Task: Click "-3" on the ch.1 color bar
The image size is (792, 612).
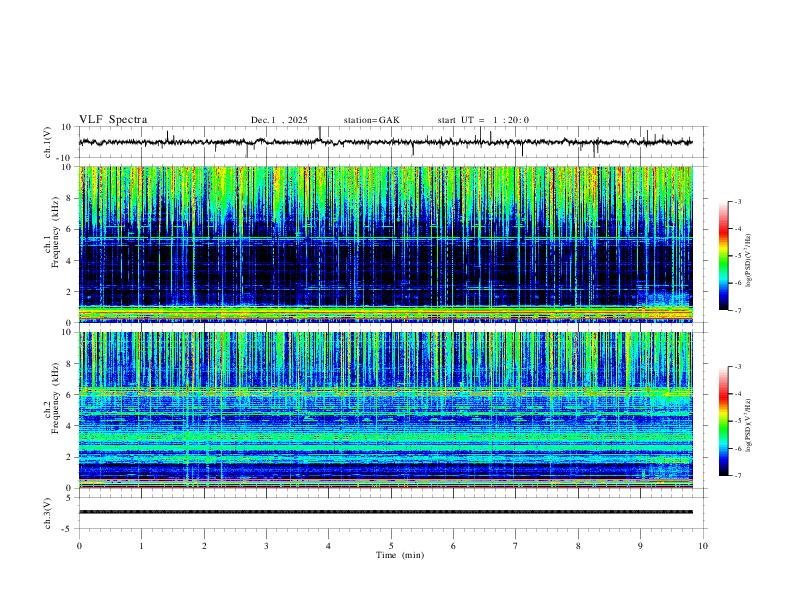Action: (737, 201)
